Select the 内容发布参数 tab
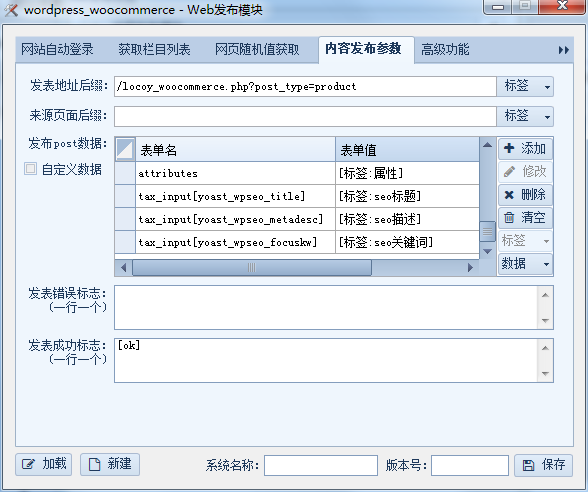The height and width of the screenshot is (492, 588). click(366, 50)
